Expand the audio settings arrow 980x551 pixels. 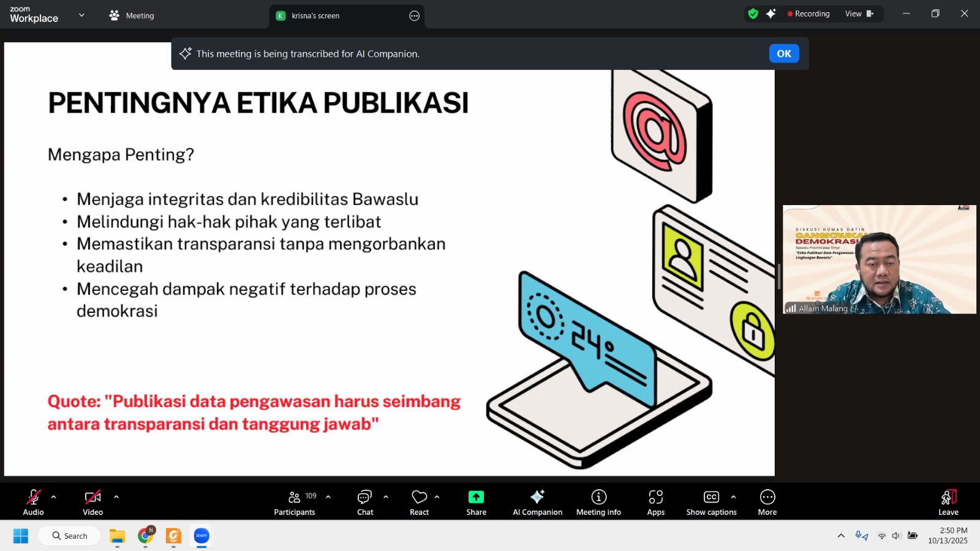pyautogui.click(x=54, y=497)
